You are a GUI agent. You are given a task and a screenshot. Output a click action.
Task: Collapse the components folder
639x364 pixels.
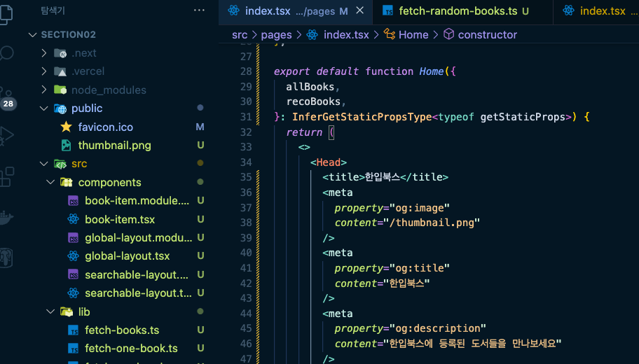point(50,182)
